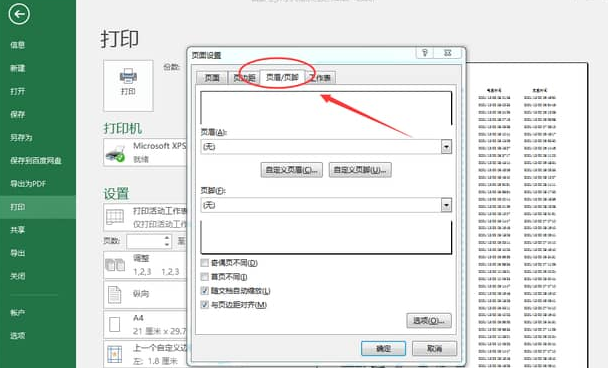The image size is (608, 368).
Task: Go back using the circular arrow icon
Action: click(x=19, y=14)
